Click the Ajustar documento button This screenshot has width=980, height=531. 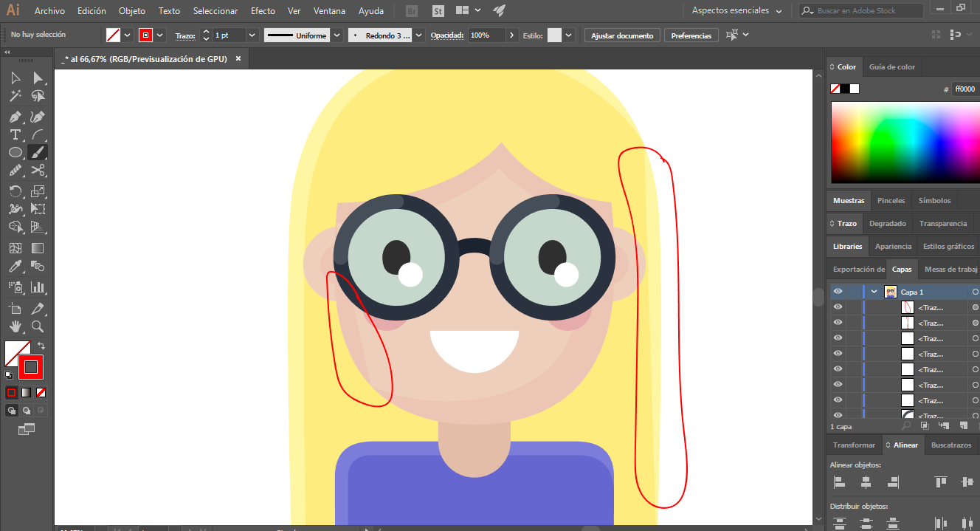click(x=622, y=35)
